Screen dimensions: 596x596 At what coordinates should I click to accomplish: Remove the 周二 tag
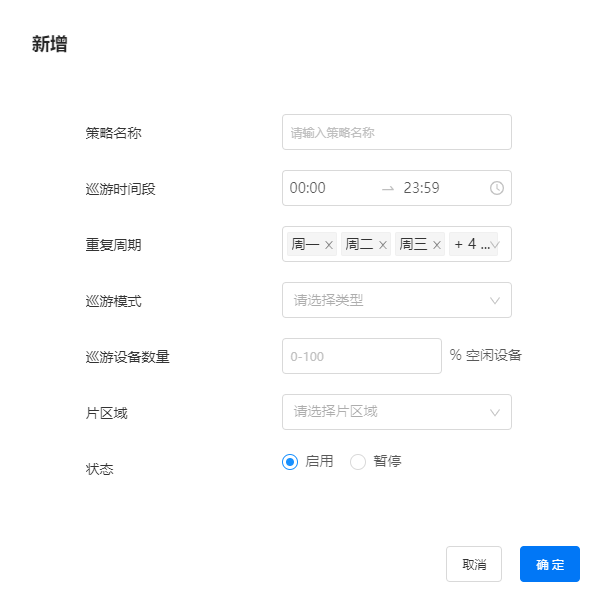coord(383,245)
